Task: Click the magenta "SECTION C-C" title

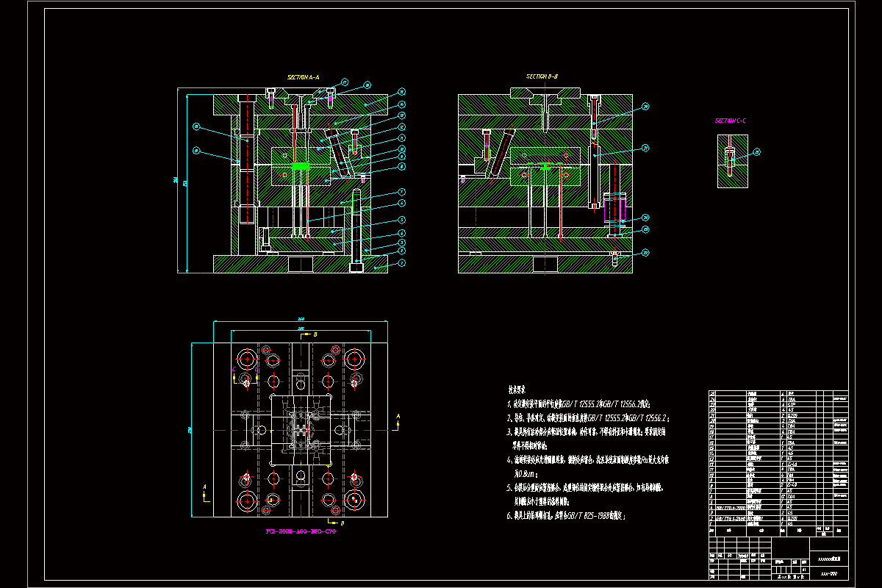Action: click(731, 121)
